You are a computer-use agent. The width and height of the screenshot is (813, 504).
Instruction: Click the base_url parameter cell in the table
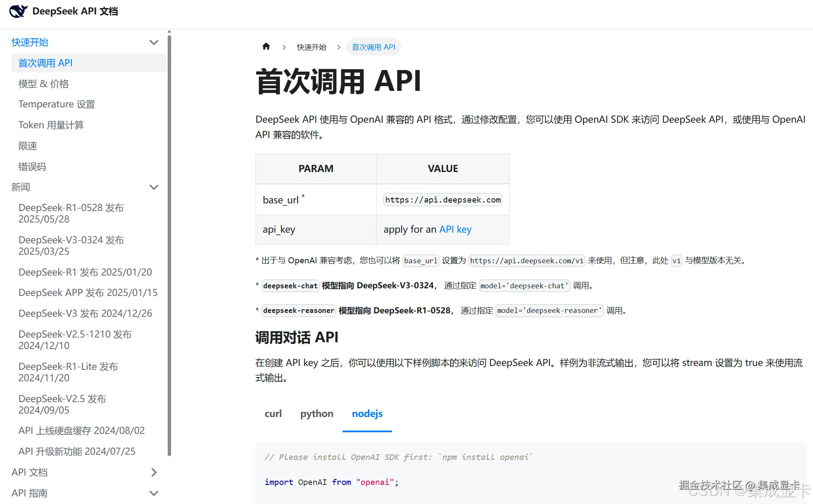(316, 200)
